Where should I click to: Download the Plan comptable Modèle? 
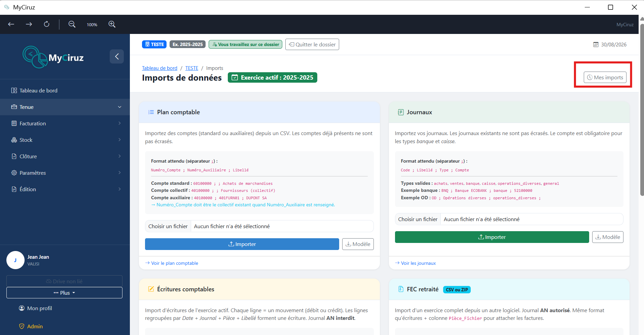(358, 244)
